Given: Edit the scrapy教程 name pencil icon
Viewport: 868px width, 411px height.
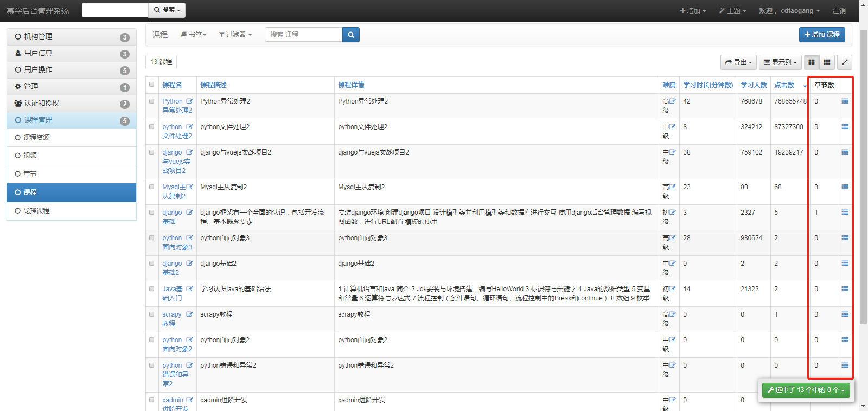Looking at the screenshot, I should pos(189,314).
